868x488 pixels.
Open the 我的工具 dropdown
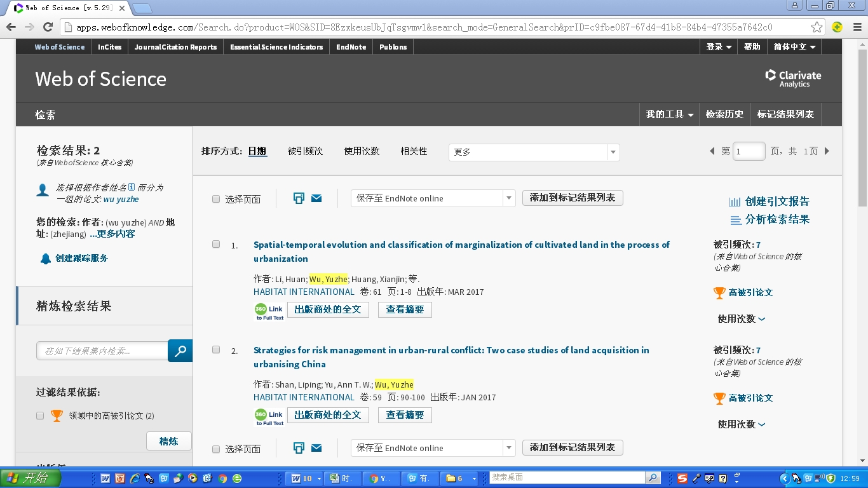670,114
